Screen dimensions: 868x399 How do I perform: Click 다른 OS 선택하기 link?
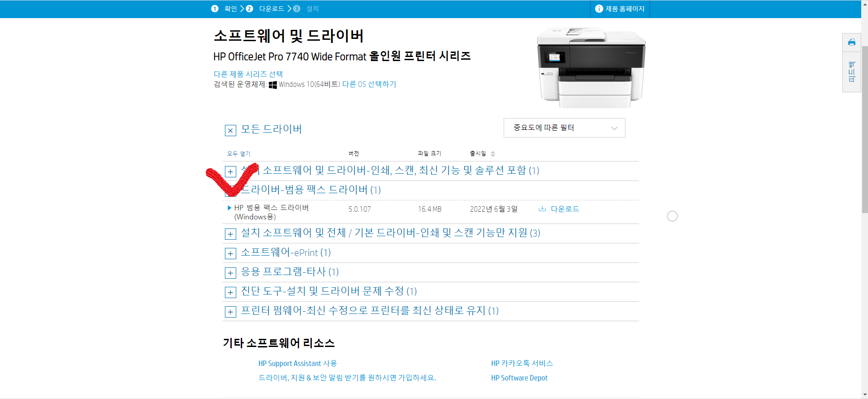(369, 84)
